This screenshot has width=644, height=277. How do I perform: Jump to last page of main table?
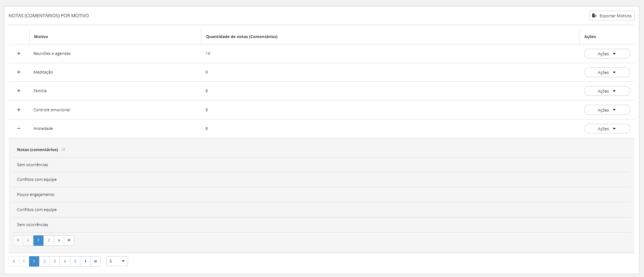tap(95, 261)
